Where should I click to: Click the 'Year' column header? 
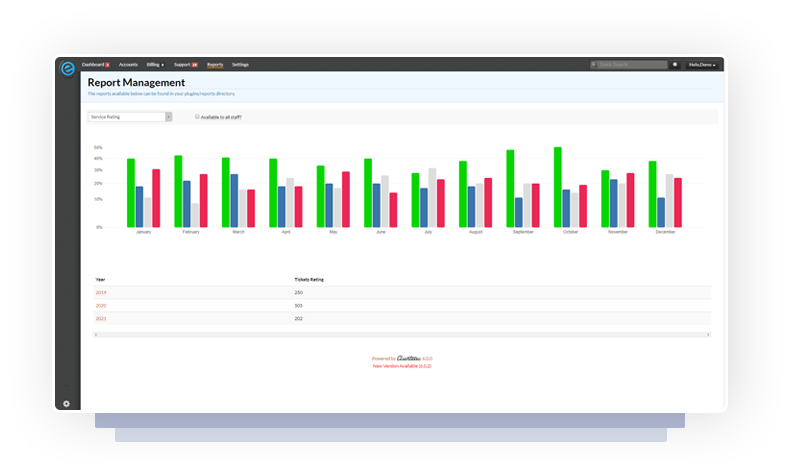[100, 279]
